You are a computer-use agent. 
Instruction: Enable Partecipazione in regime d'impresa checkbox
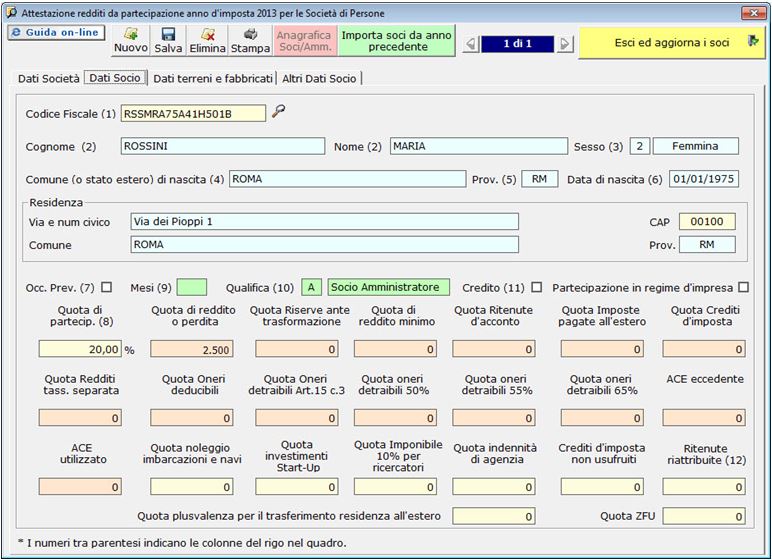click(744, 287)
